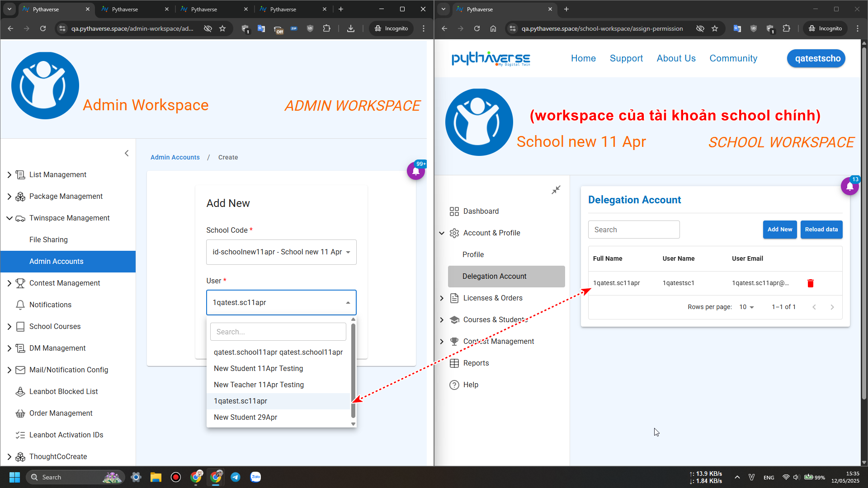Image resolution: width=868 pixels, height=488 pixels.
Task: Open File Explorer from the taskbar
Action: tap(156, 477)
